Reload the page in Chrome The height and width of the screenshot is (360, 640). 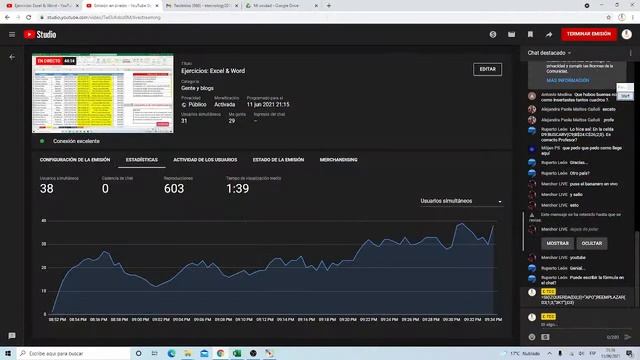pyautogui.click(x=29, y=18)
